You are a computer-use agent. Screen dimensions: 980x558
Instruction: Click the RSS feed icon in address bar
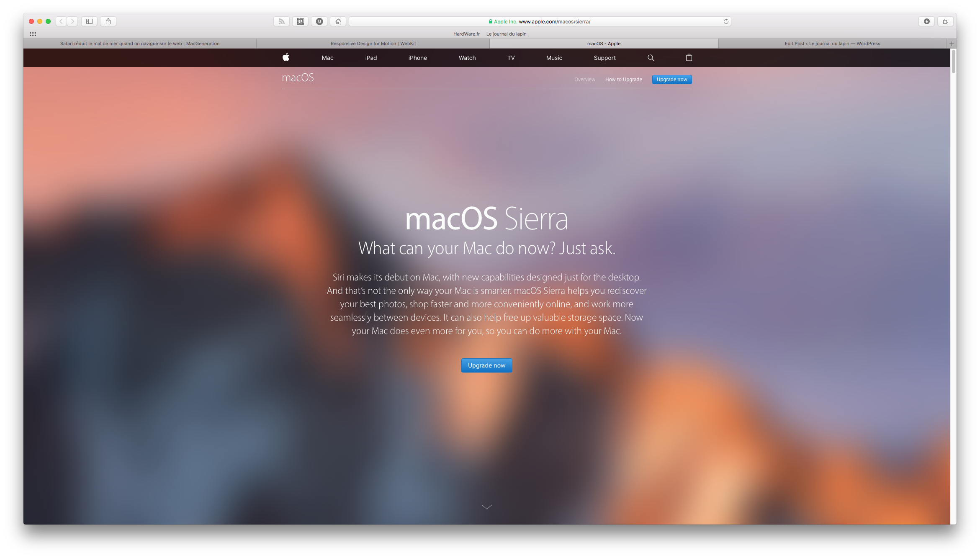(x=282, y=21)
